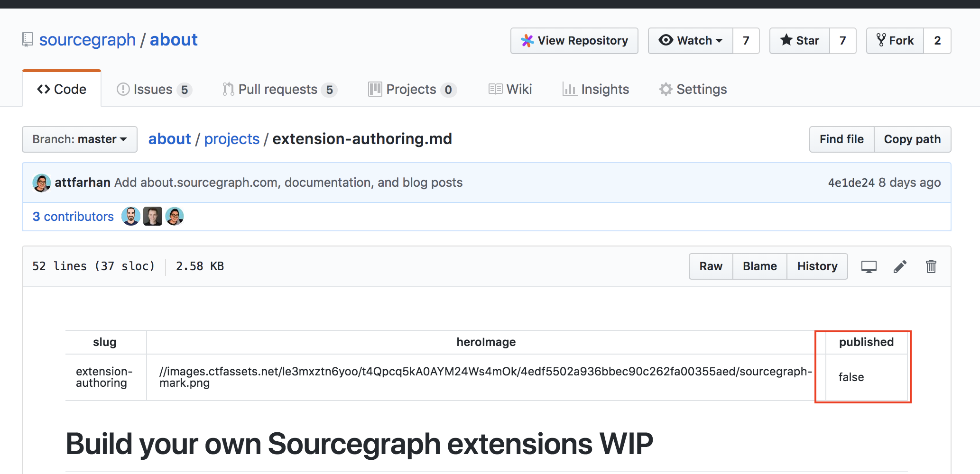
Task: Open the Watch dropdown
Action: [691, 41]
